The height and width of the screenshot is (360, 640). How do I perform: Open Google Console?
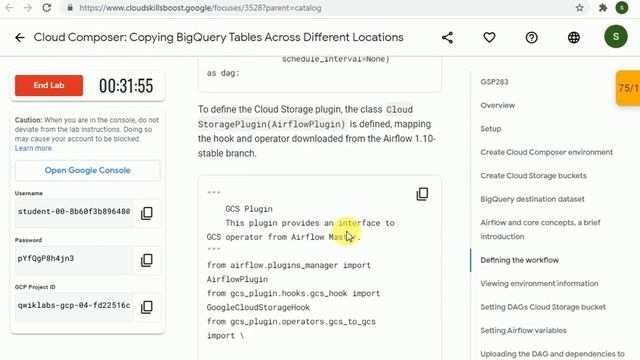(88, 170)
